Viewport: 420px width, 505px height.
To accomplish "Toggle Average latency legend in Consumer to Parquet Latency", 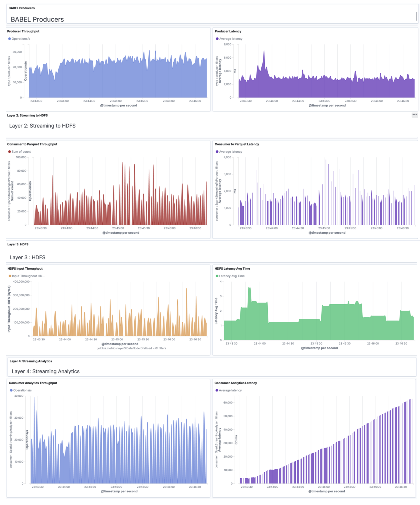I will click(x=229, y=152).
